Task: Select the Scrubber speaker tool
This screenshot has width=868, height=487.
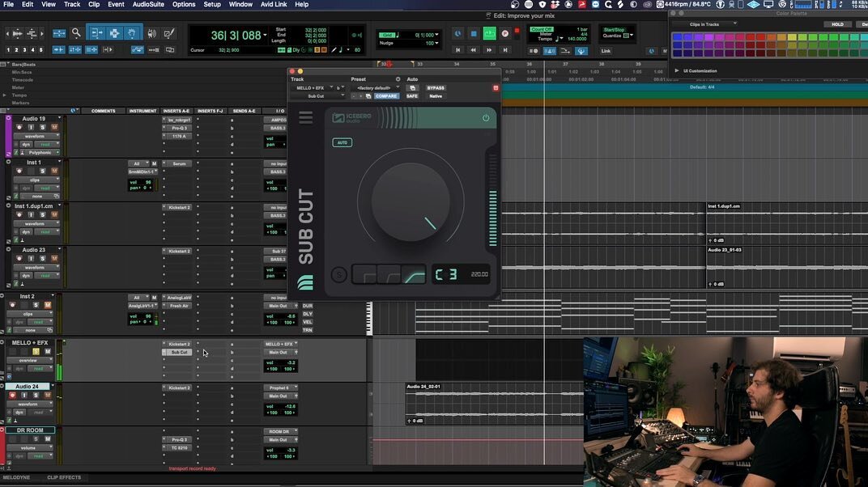Action: [151, 33]
